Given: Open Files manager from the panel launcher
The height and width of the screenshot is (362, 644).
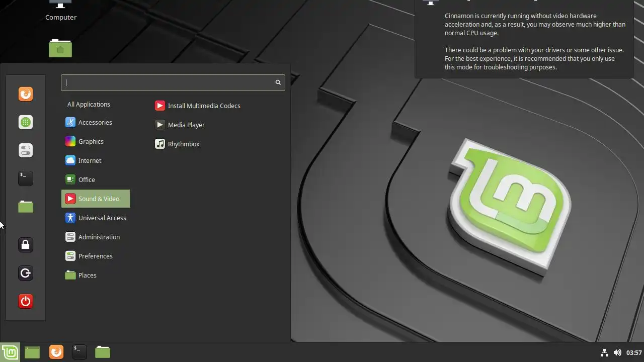Looking at the screenshot, I should tap(103, 352).
